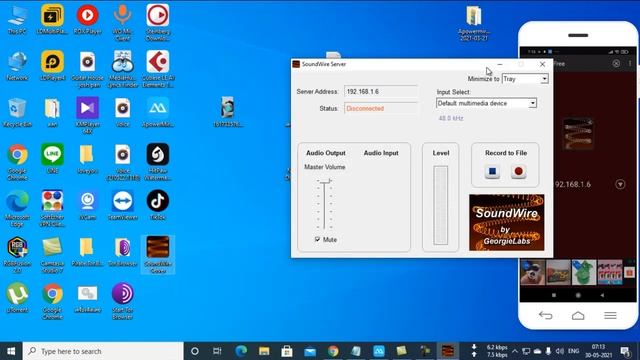The image size is (640, 360).
Task: Tap the phone mirror menu lines button
Action: 610,316
